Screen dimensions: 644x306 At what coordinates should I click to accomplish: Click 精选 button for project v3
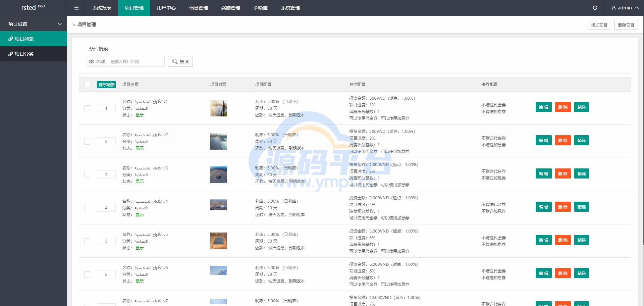[x=582, y=173]
